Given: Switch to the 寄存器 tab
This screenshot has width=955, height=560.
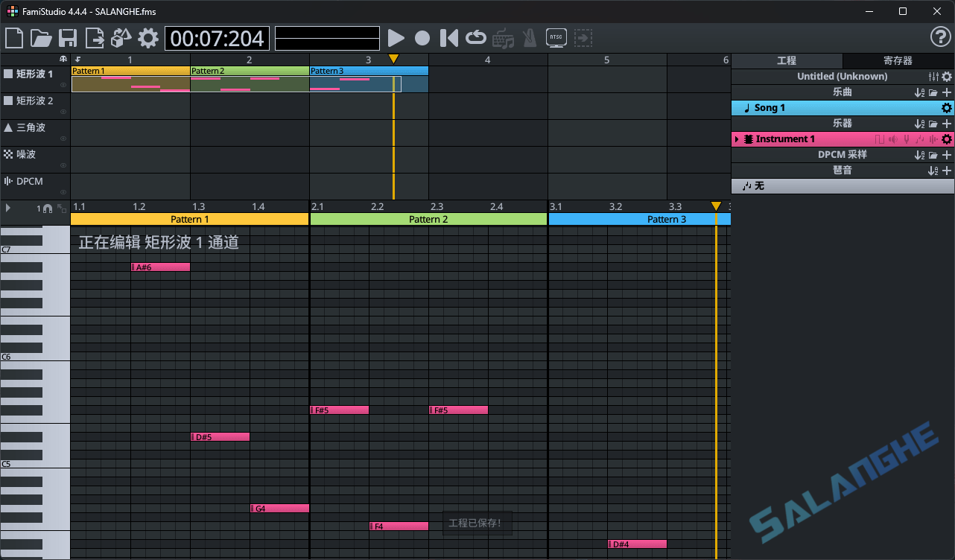Looking at the screenshot, I should click(899, 61).
